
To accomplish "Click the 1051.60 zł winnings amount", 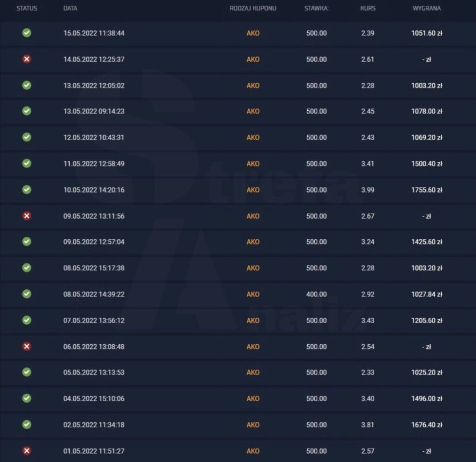I will coord(427,33).
